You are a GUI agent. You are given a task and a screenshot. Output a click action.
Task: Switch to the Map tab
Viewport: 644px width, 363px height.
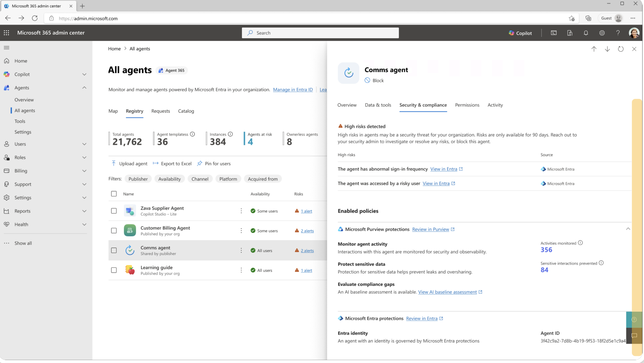click(113, 111)
